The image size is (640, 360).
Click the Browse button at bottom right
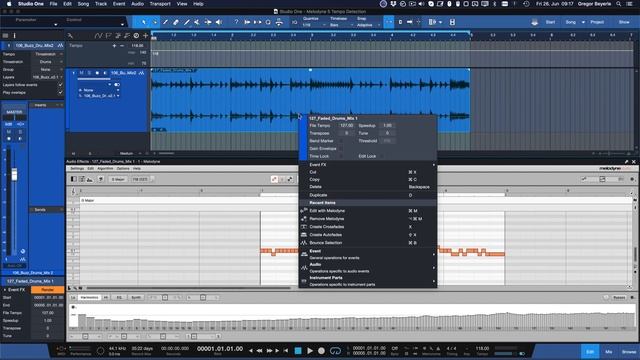tap(629, 352)
